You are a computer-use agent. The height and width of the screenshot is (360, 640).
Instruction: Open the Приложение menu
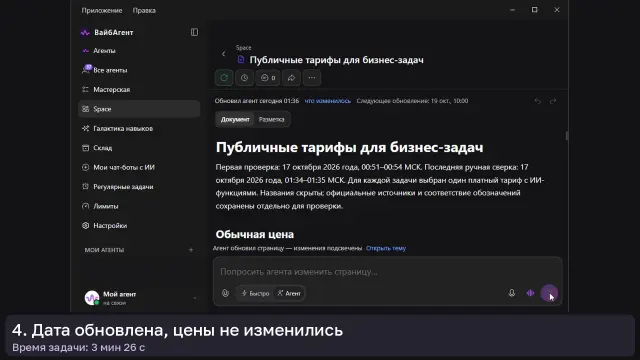point(102,10)
